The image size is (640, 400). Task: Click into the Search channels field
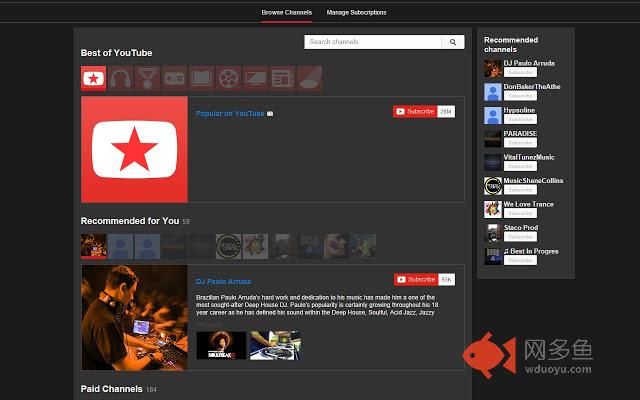tap(373, 42)
